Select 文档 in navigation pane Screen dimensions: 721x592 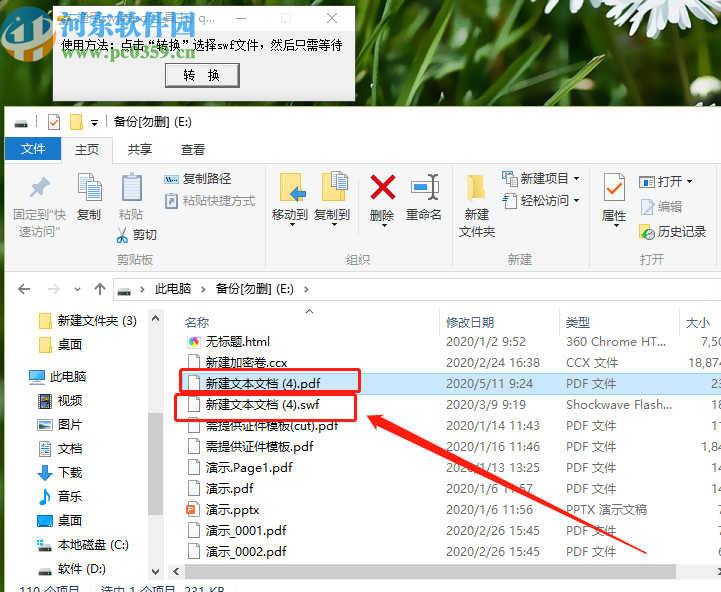tap(60, 448)
